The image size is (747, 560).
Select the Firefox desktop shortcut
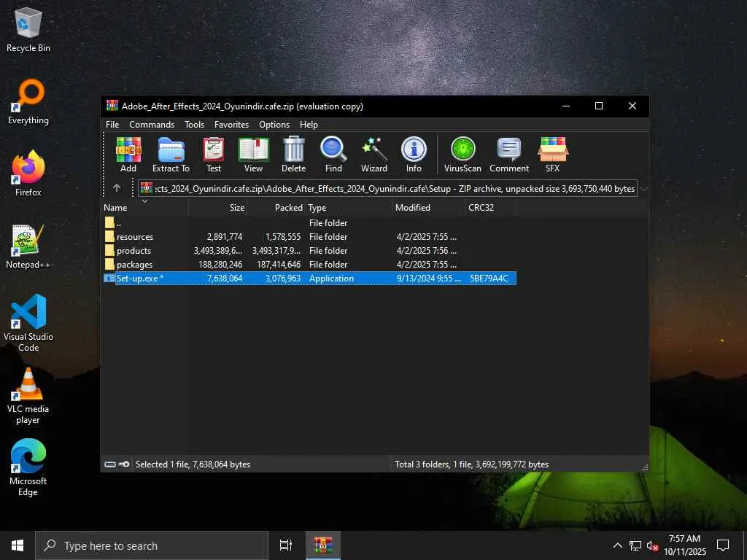(x=28, y=174)
